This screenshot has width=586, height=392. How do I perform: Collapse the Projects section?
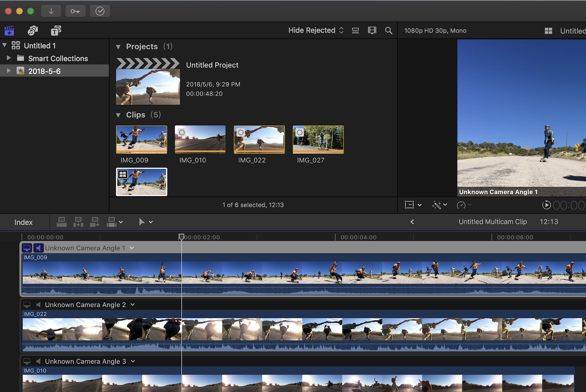point(118,47)
